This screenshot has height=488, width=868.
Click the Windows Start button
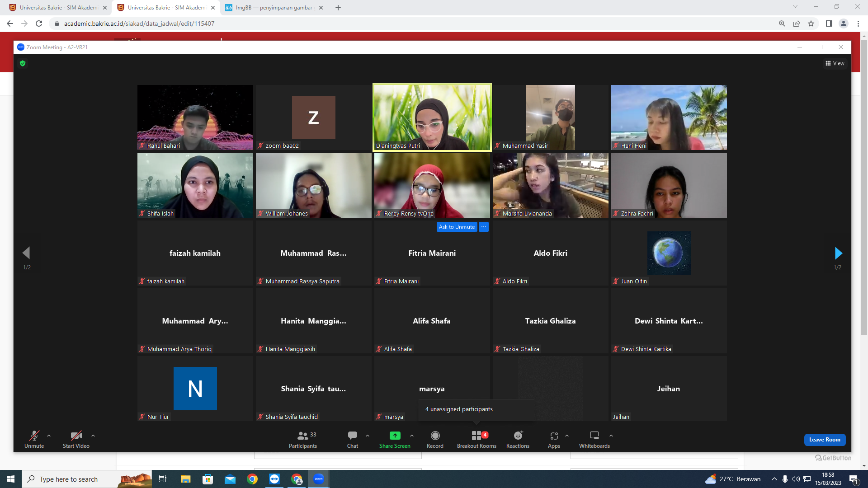[x=11, y=479]
